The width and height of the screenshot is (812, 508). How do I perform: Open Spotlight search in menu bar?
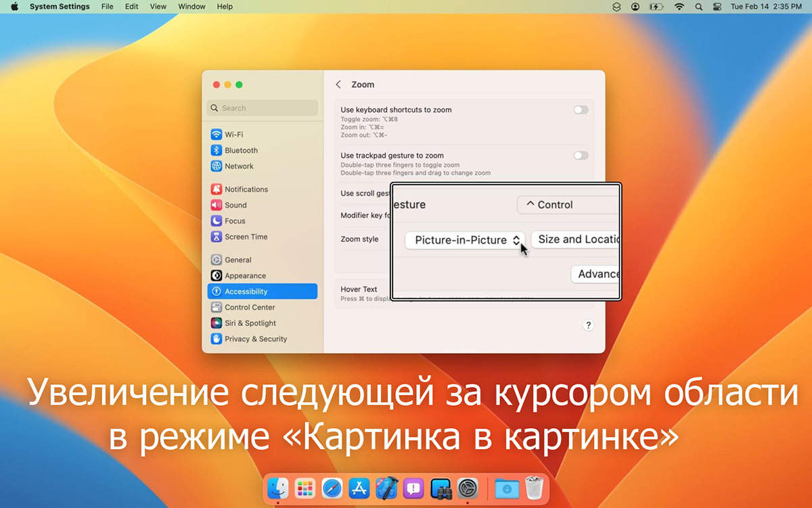(x=699, y=7)
